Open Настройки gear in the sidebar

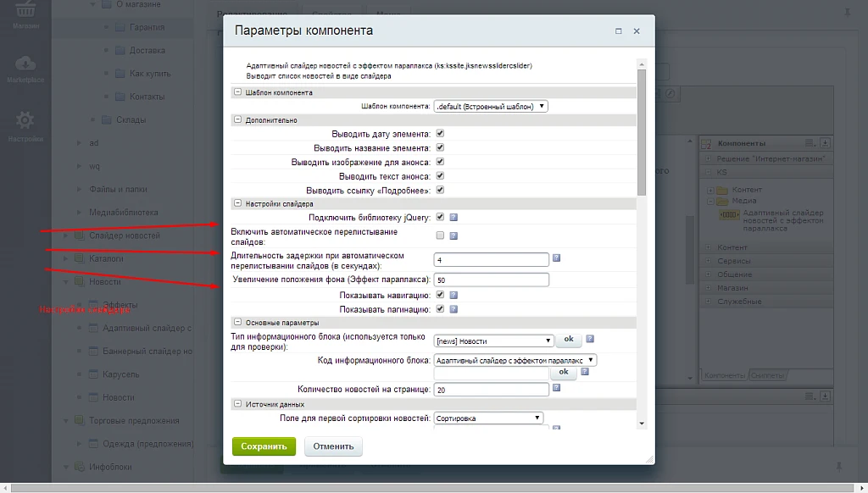click(x=25, y=127)
